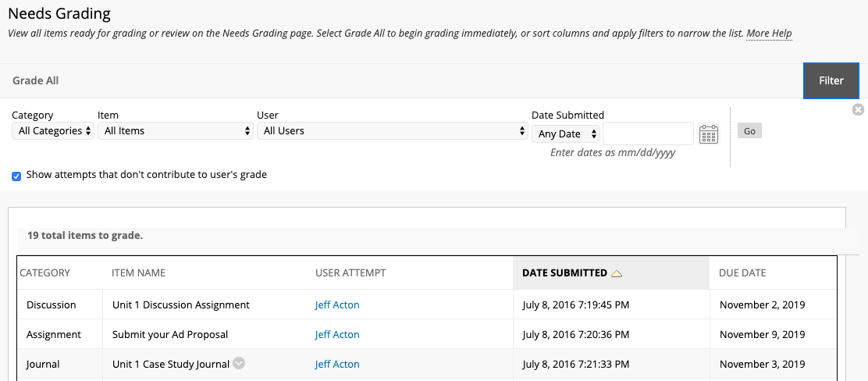Click the Journal category cell
868x381 pixels.
(43, 364)
